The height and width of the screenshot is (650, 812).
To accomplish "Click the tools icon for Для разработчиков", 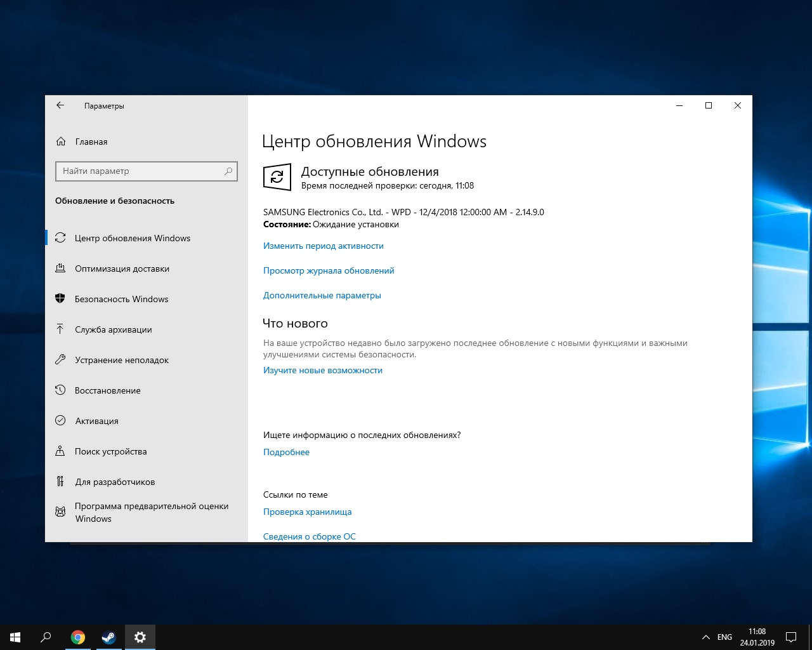I will click(x=60, y=481).
